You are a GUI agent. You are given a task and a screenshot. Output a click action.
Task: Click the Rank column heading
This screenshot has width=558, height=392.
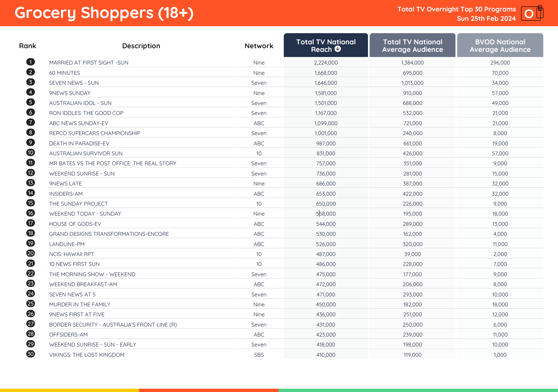(x=27, y=46)
